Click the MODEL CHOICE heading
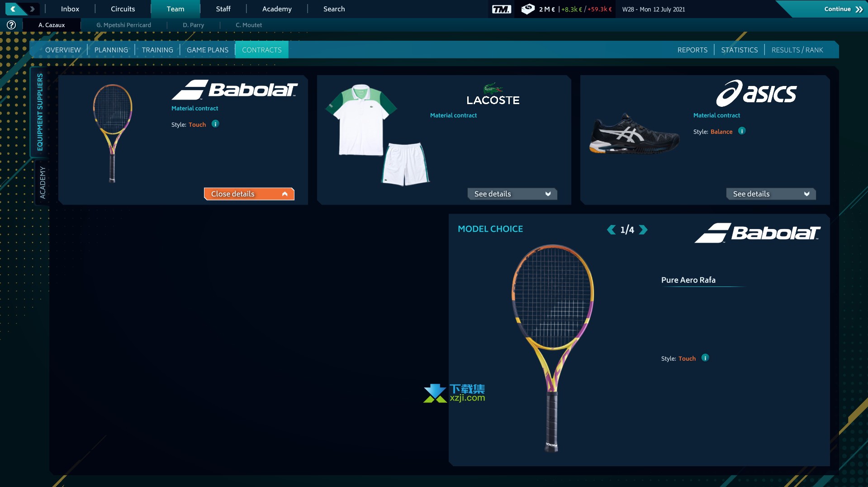 pyautogui.click(x=490, y=229)
